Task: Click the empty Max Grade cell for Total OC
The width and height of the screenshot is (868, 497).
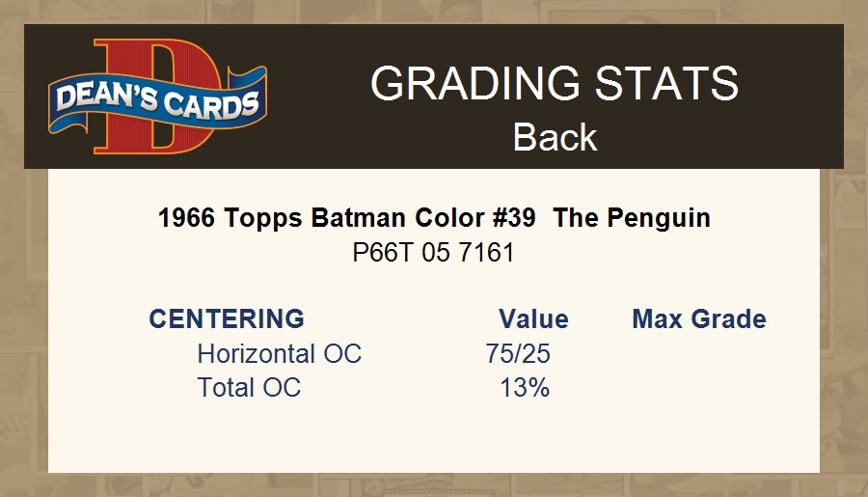Action: tap(699, 388)
